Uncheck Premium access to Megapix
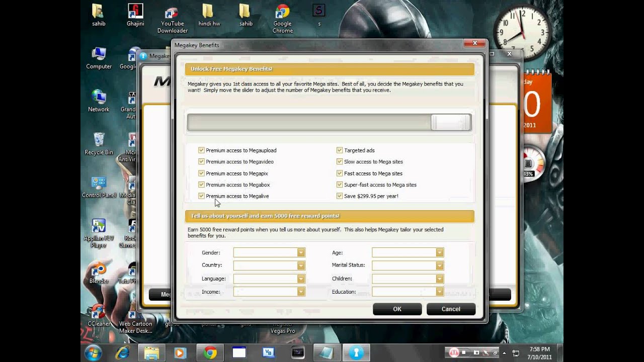 coord(201,173)
